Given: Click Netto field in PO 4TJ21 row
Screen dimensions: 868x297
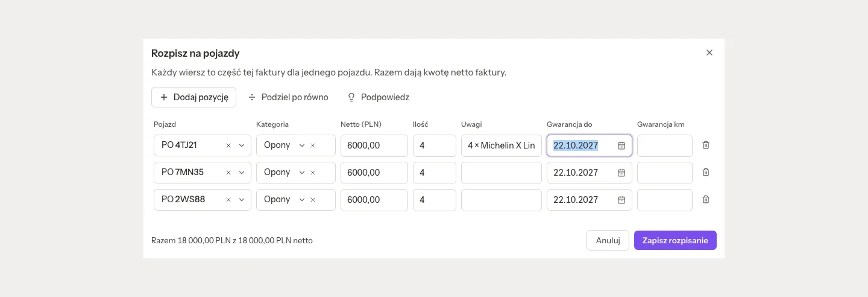Looking at the screenshot, I should 374,145.
